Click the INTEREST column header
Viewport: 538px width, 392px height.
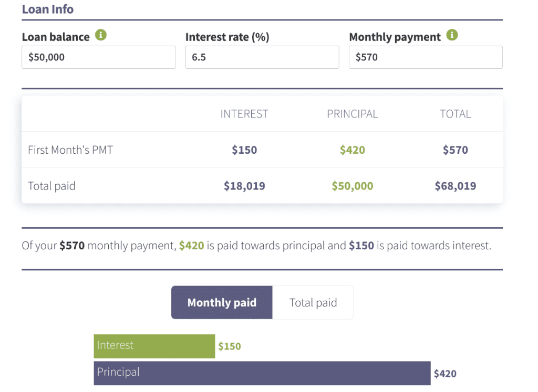(244, 113)
